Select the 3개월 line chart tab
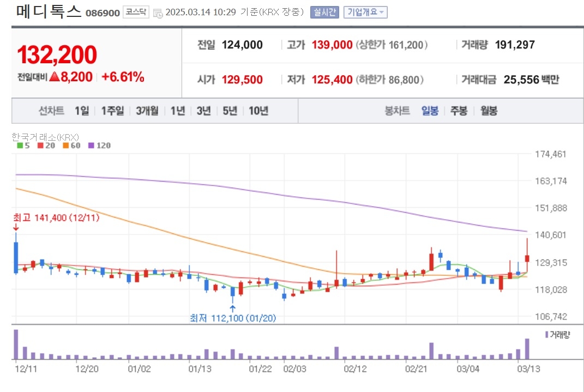 pyautogui.click(x=147, y=111)
